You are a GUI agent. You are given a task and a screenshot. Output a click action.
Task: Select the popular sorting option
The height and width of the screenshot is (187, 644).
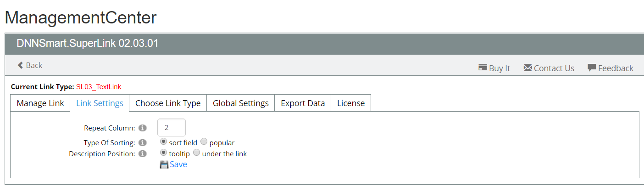point(204,142)
